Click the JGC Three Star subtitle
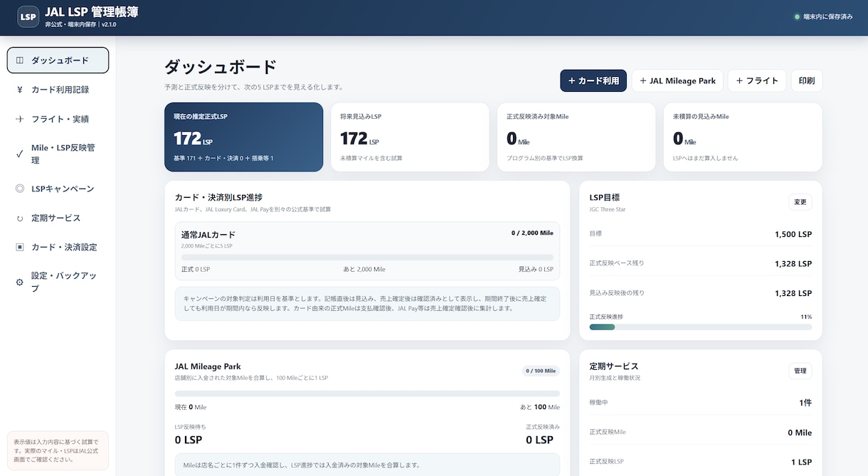 (608, 209)
